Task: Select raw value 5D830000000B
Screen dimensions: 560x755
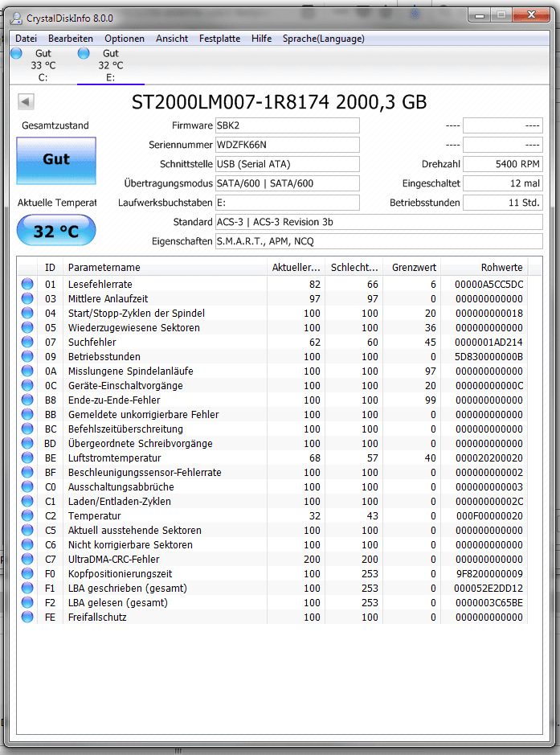Action: point(488,356)
